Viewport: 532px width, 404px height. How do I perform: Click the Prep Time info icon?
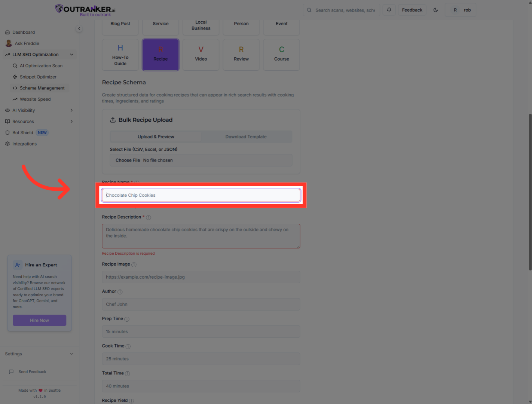127,319
